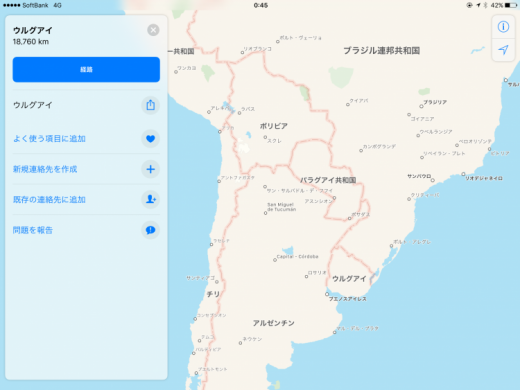Tap the blue 経路 directions button

pos(86,69)
